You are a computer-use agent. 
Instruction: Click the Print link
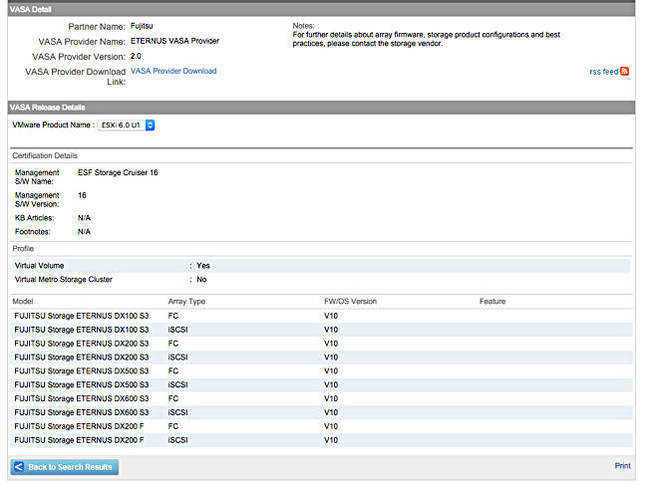tap(622, 466)
